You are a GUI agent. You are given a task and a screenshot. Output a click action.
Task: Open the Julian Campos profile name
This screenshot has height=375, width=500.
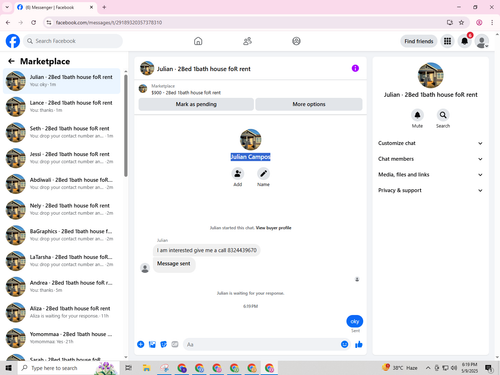point(250,157)
